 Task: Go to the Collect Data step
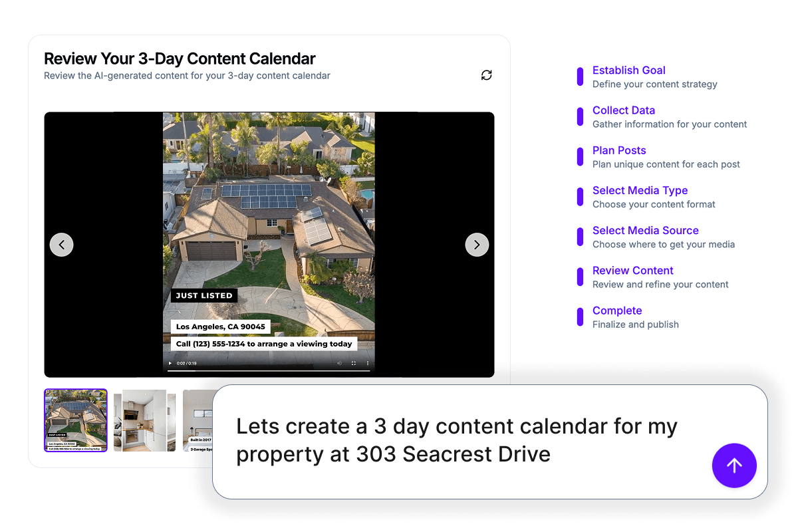(x=623, y=110)
